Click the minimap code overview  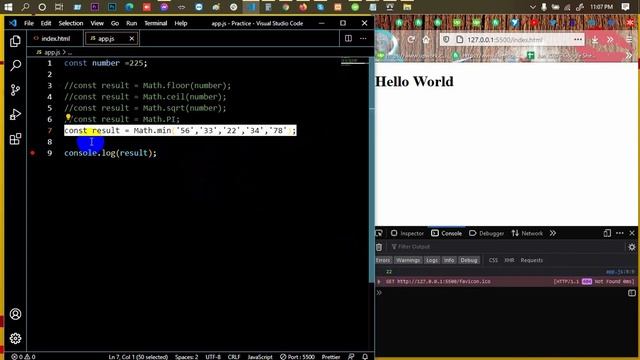[354, 62]
